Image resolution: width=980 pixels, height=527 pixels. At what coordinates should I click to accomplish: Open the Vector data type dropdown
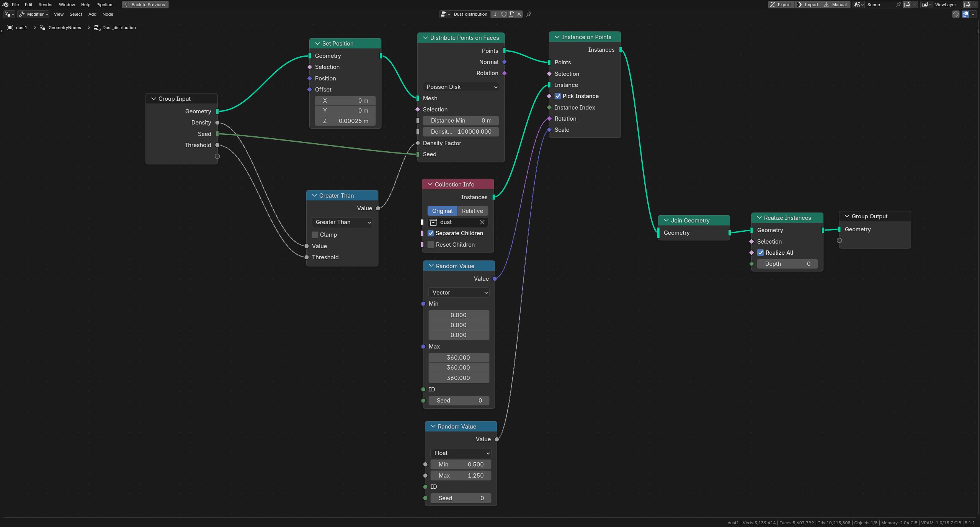coord(459,293)
